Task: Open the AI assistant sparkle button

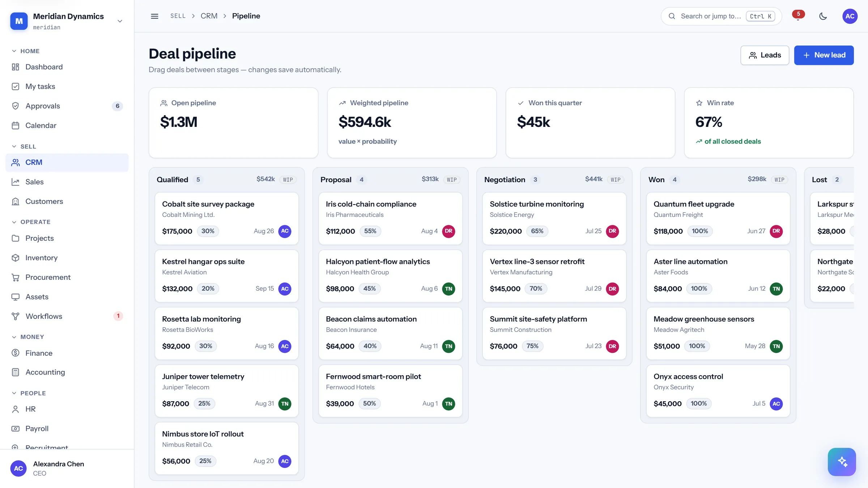Action: 842,462
